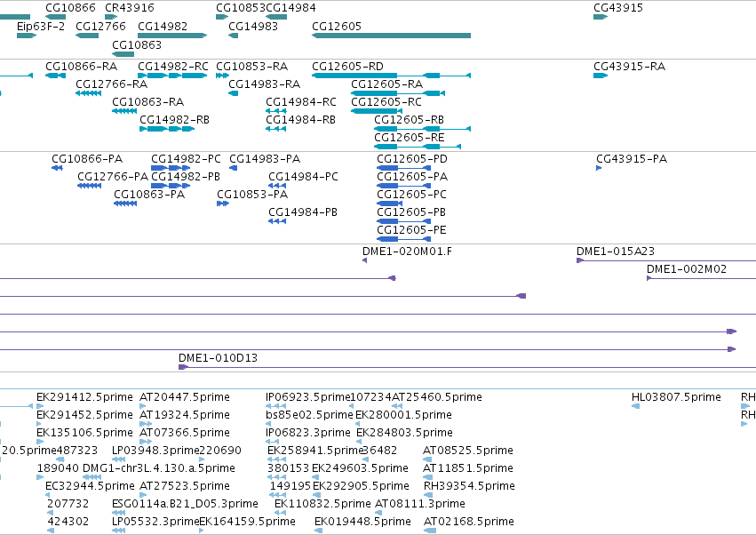Click EST EK019448.5prime label
This screenshot has height=535, width=756.
coord(362,522)
